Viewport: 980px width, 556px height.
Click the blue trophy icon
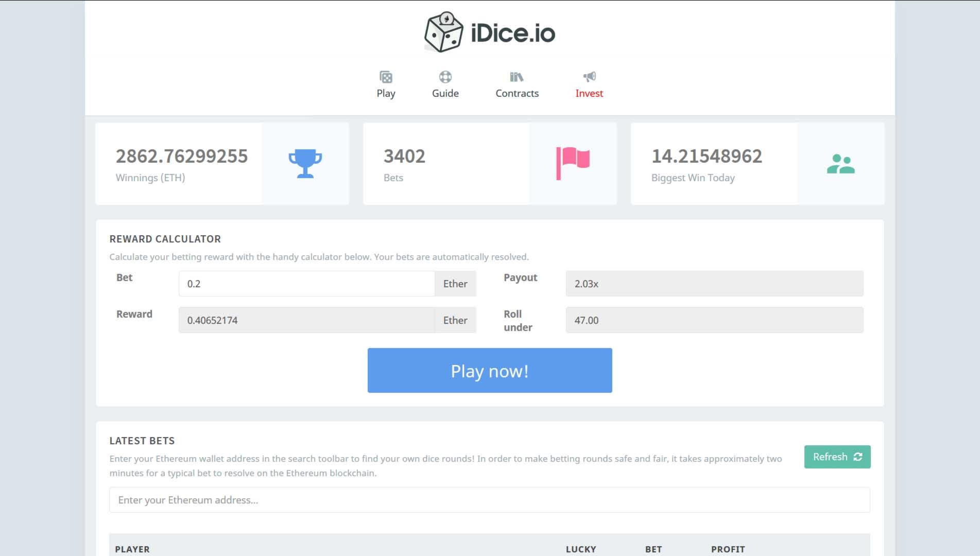(x=305, y=164)
